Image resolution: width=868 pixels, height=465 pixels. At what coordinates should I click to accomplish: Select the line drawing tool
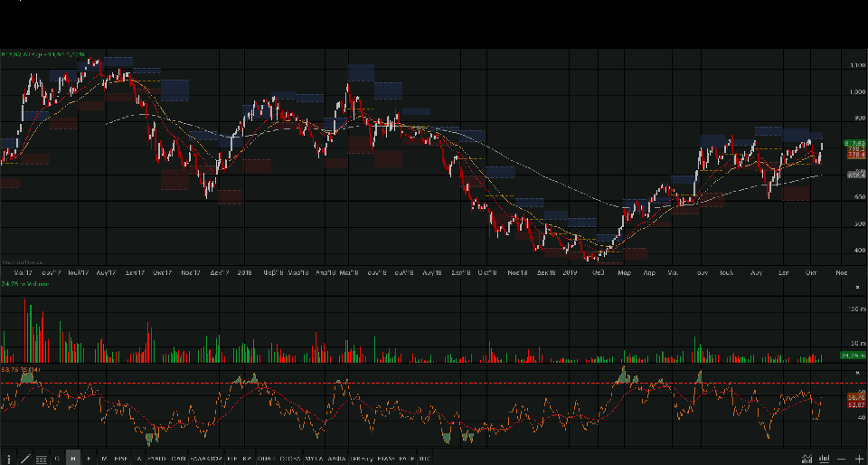[x=24, y=459]
